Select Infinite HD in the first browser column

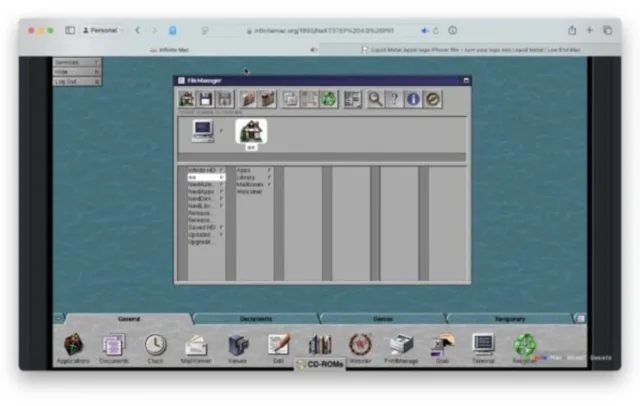pyautogui.click(x=206, y=170)
